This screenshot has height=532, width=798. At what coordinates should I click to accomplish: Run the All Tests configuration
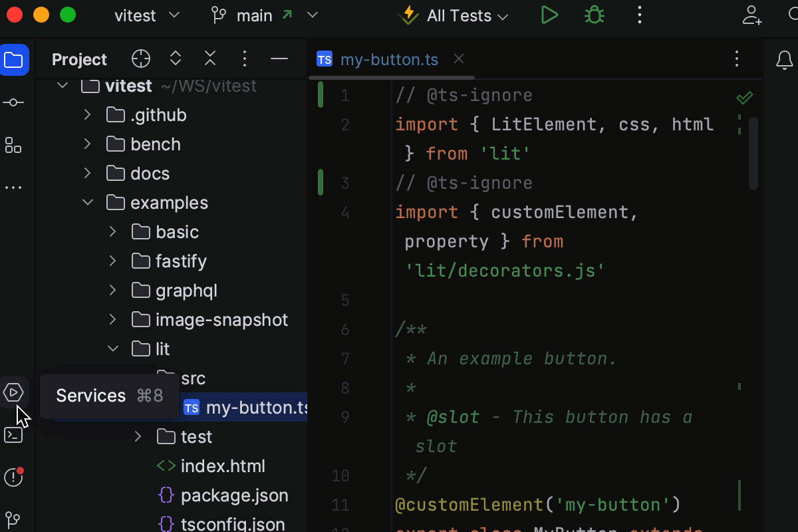(549, 15)
